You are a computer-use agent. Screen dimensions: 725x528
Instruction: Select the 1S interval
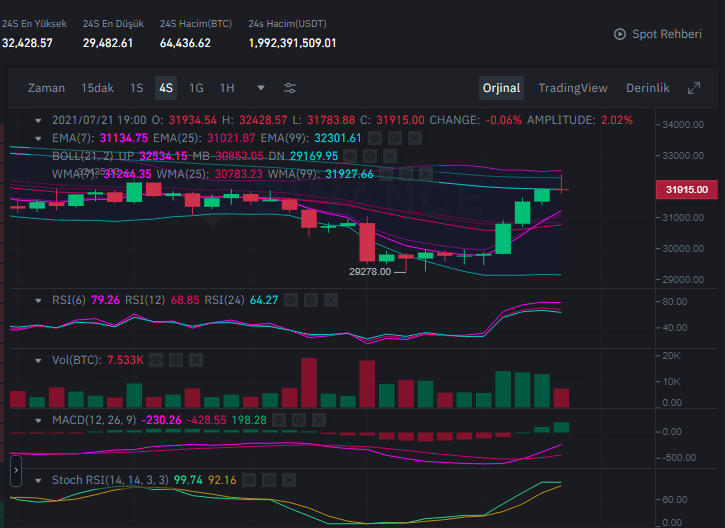(136, 88)
